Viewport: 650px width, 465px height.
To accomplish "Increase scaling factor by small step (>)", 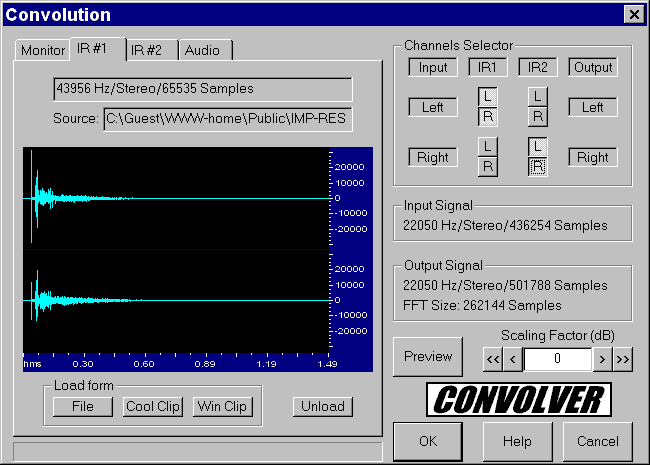I will [x=603, y=359].
